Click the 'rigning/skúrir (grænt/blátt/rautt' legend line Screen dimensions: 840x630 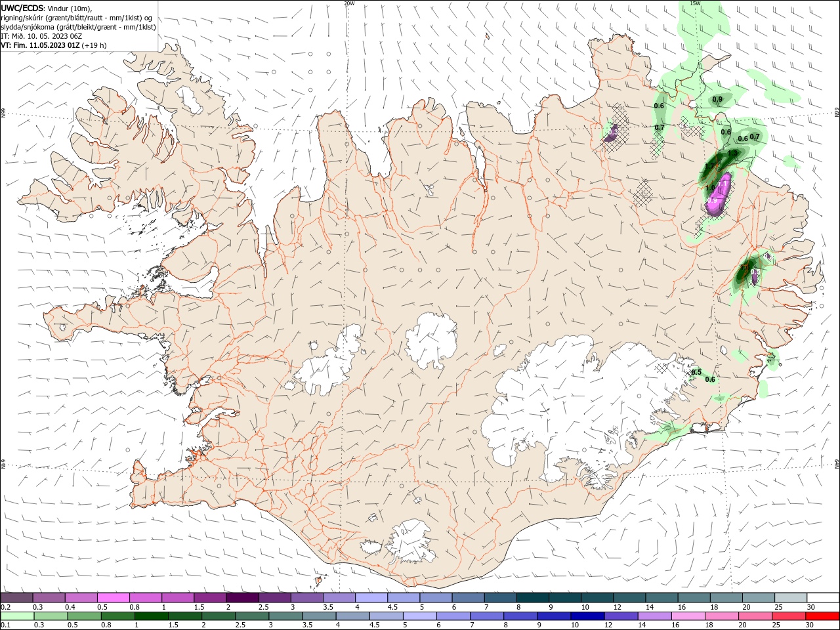[x=77, y=18]
